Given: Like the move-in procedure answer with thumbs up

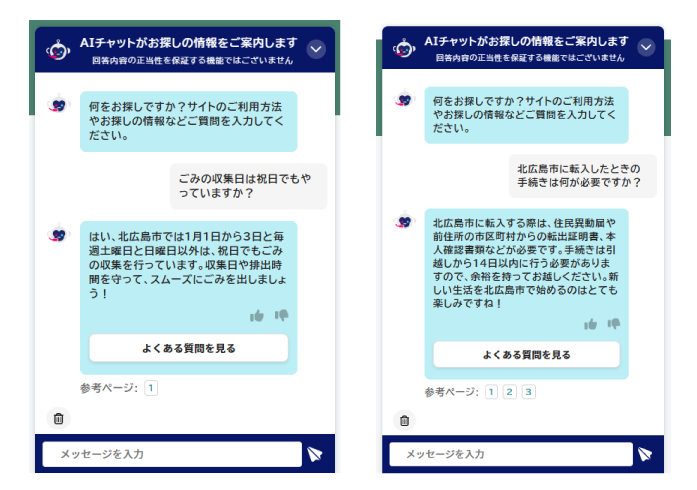Looking at the screenshot, I should pos(590,324).
